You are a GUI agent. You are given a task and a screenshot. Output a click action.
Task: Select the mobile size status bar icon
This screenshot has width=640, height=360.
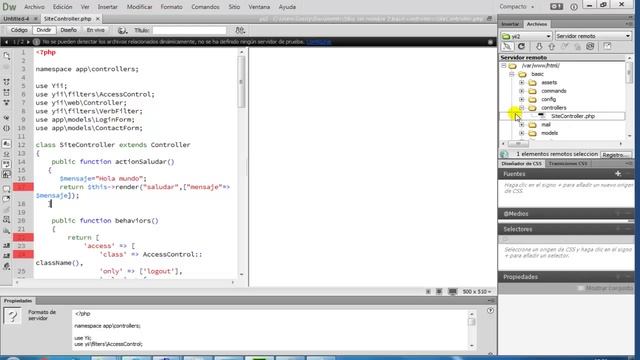[428, 291]
